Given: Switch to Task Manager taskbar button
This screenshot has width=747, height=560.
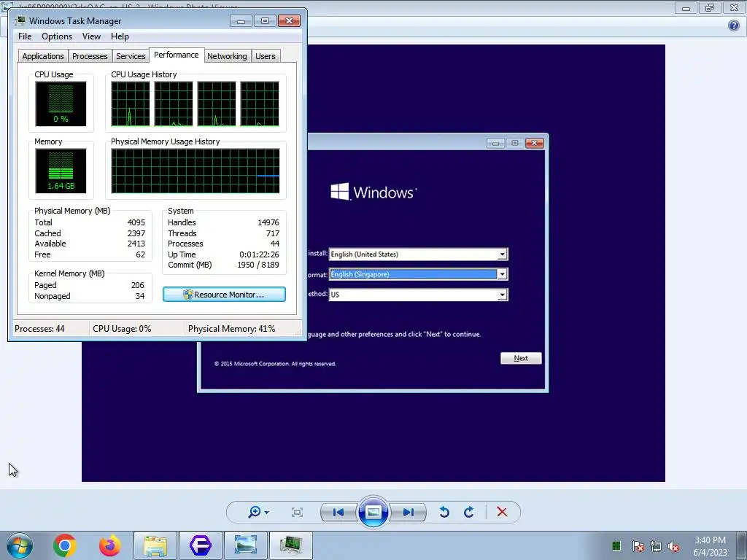Looking at the screenshot, I should pyautogui.click(x=291, y=545).
